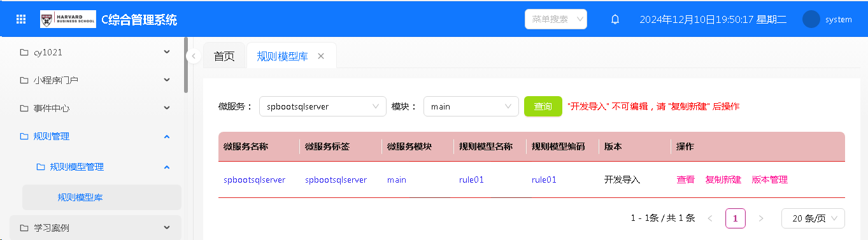This screenshot has height=240, width=868.
Task: Click 开发导入 version cell
Action: (622, 180)
